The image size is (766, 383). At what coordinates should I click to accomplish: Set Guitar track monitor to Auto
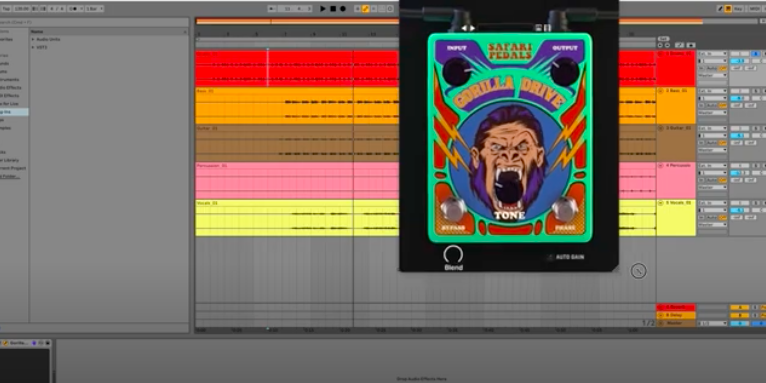(x=711, y=143)
